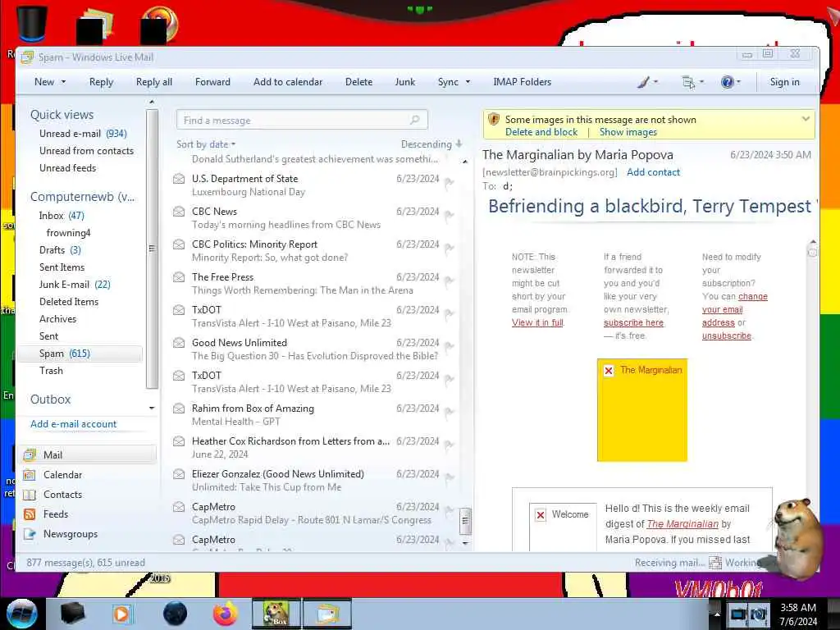Flag the CBC News message

(x=450, y=216)
